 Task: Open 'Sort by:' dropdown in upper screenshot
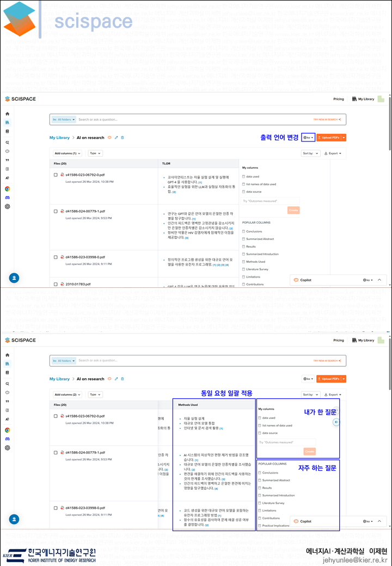click(311, 153)
